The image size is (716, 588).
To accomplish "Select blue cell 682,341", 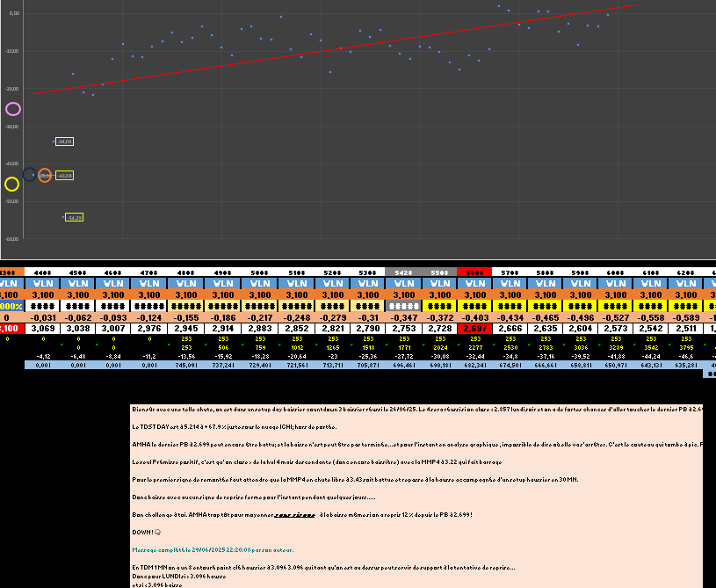I will (474, 365).
